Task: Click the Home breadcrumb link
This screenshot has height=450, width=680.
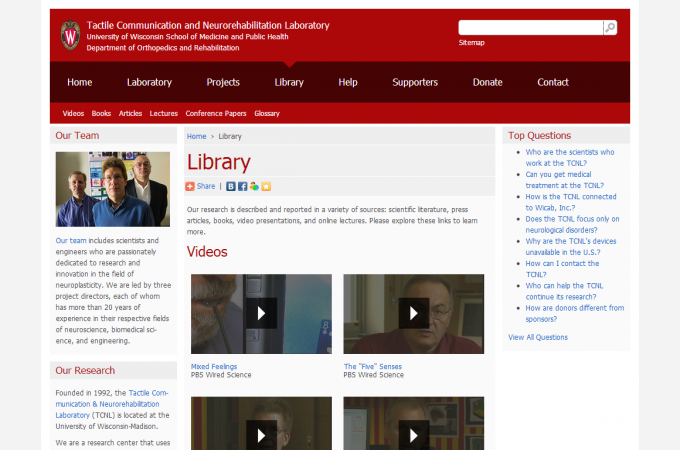Action: coord(196,136)
